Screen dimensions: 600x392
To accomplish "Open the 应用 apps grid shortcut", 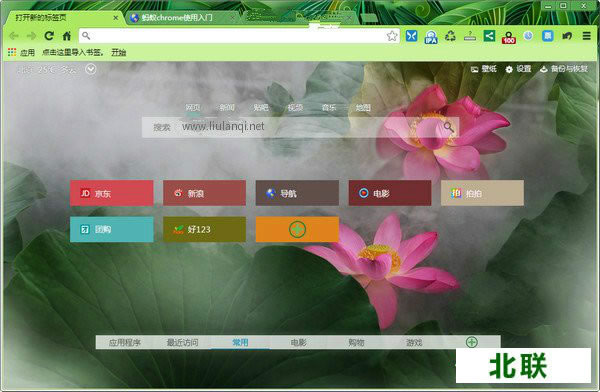I will [21, 52].
